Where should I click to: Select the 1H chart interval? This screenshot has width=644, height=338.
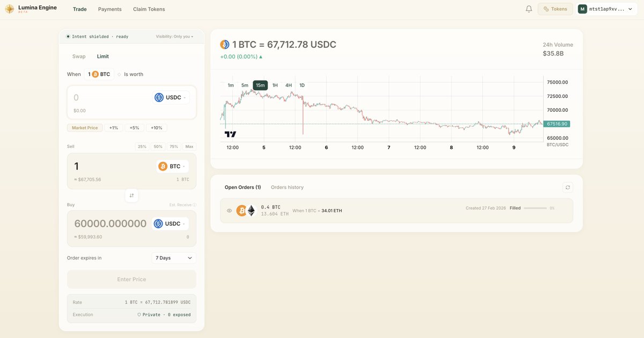point(275,85)
